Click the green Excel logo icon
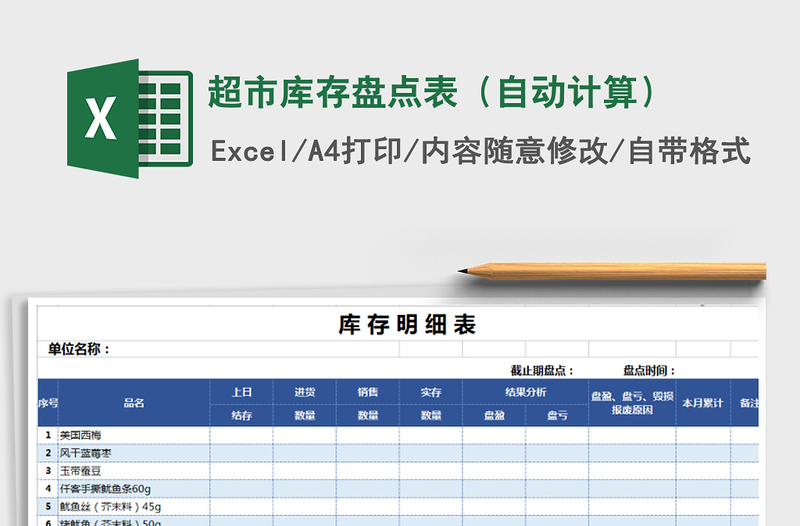This screenshot has width=800, height=526. pyautogui.click(x=130, y=119)
